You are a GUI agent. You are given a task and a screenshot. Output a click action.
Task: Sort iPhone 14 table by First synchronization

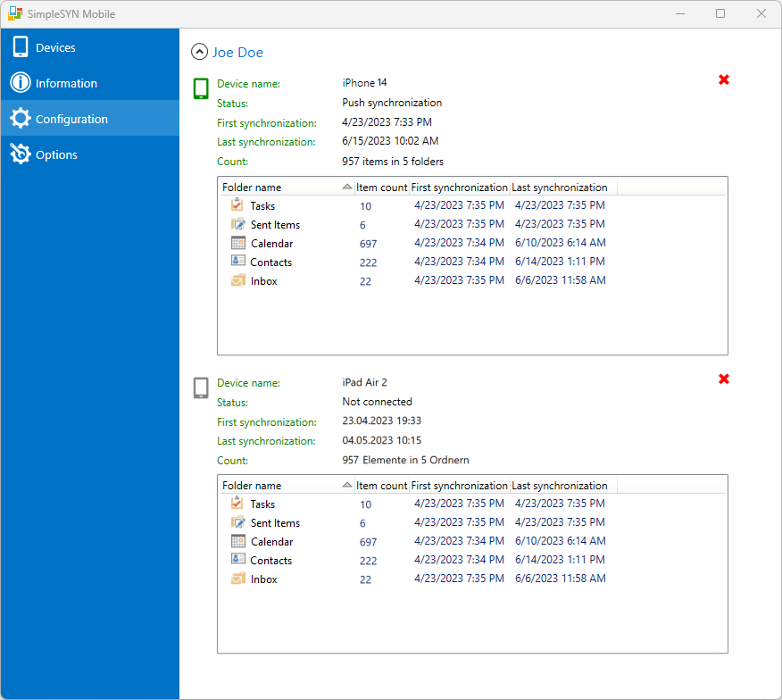click(x=460, y=187)
